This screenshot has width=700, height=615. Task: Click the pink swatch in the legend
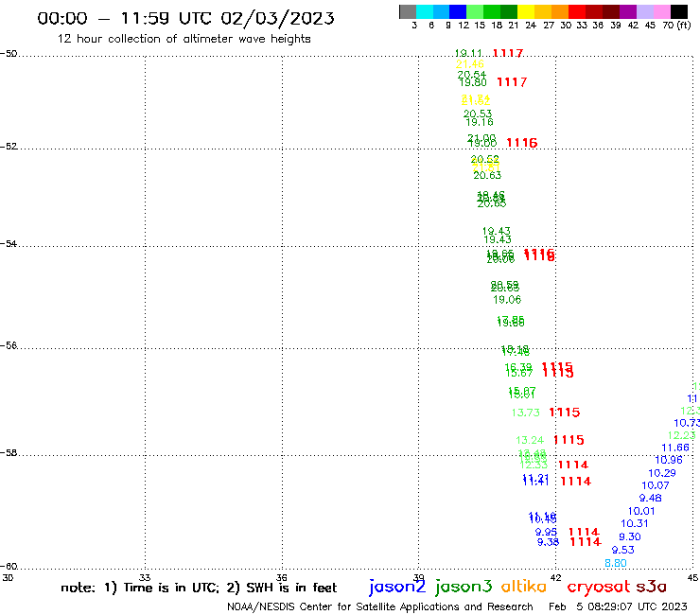tap(662, 11)
